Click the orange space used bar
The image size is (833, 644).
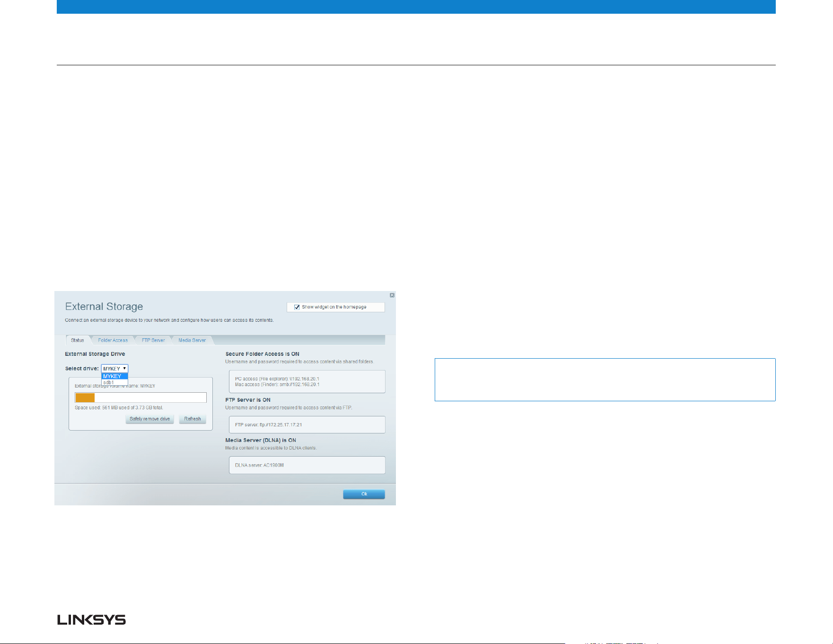[x=85, y=397]
